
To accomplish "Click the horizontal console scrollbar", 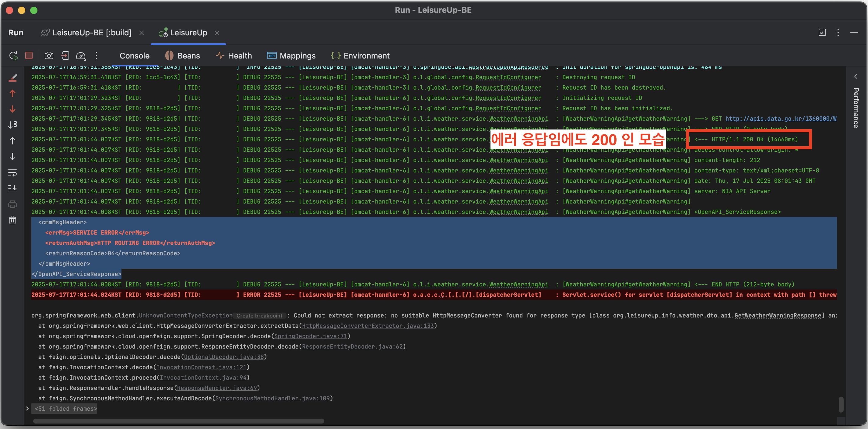I will pos(179,421).
